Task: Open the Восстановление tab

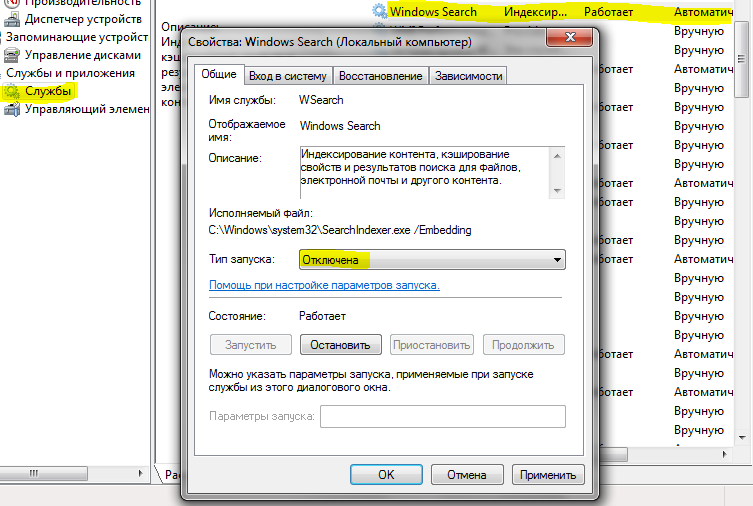Action: coord(380,76)
